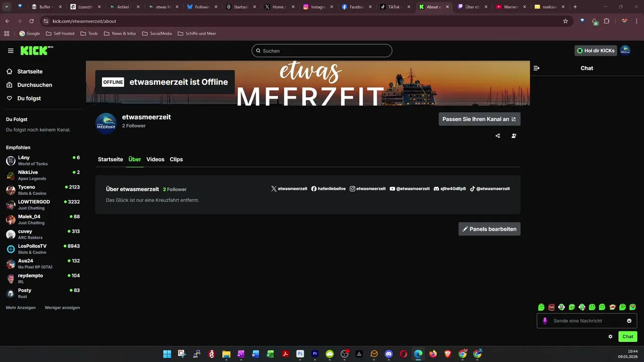Click the Startseite home icon in sidebar

10,71
